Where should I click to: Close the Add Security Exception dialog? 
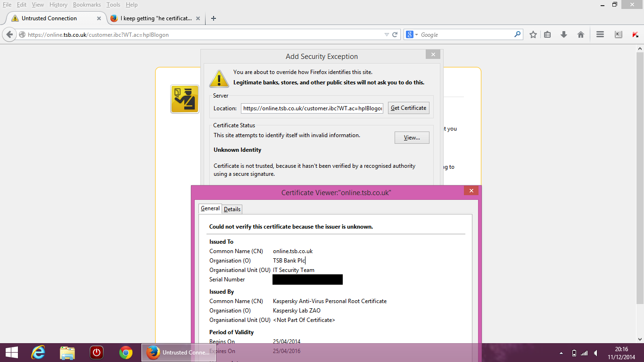[x=433, y=55]
